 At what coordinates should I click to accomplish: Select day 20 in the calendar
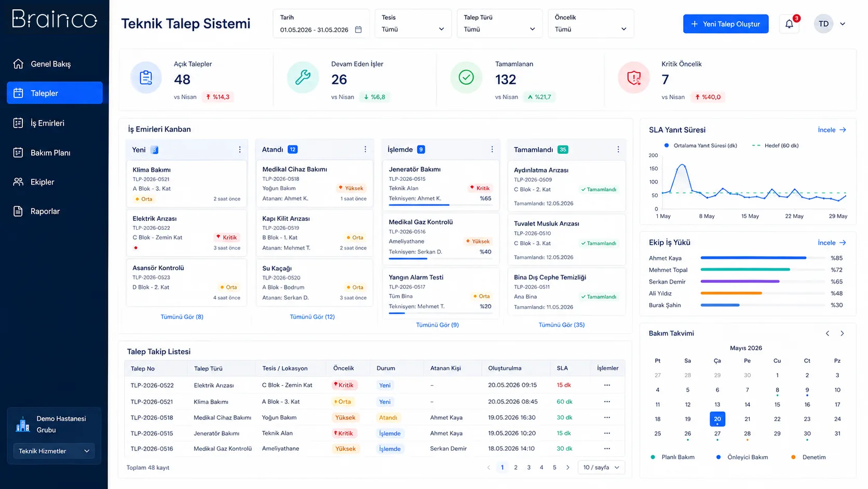point(717,419)
